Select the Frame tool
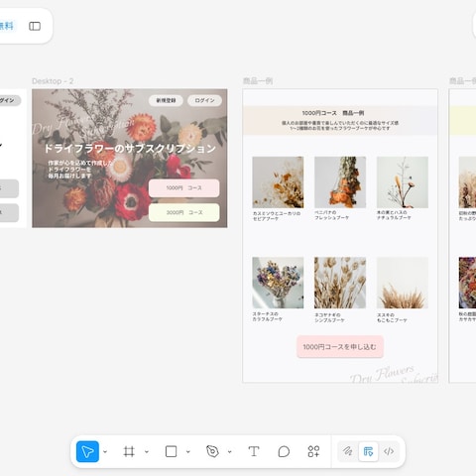 tap(129, 451)
